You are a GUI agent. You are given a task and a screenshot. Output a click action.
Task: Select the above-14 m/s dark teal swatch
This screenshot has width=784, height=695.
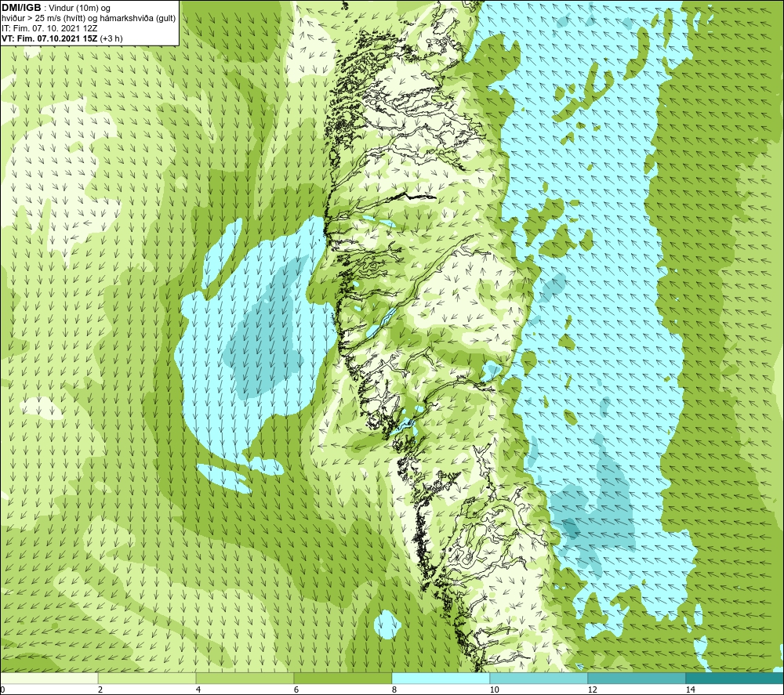(x=735, y=678)
